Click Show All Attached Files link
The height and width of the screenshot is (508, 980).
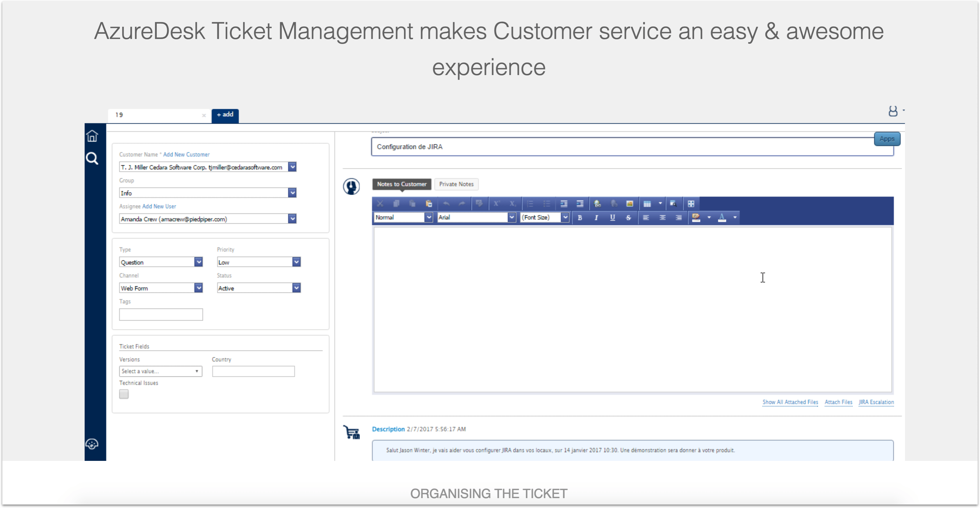pos(790,402)
